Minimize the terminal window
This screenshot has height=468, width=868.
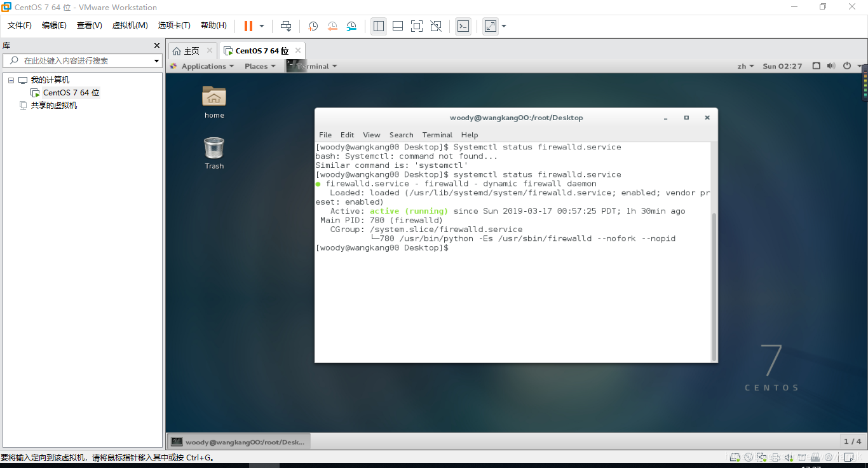click(666, 118)
